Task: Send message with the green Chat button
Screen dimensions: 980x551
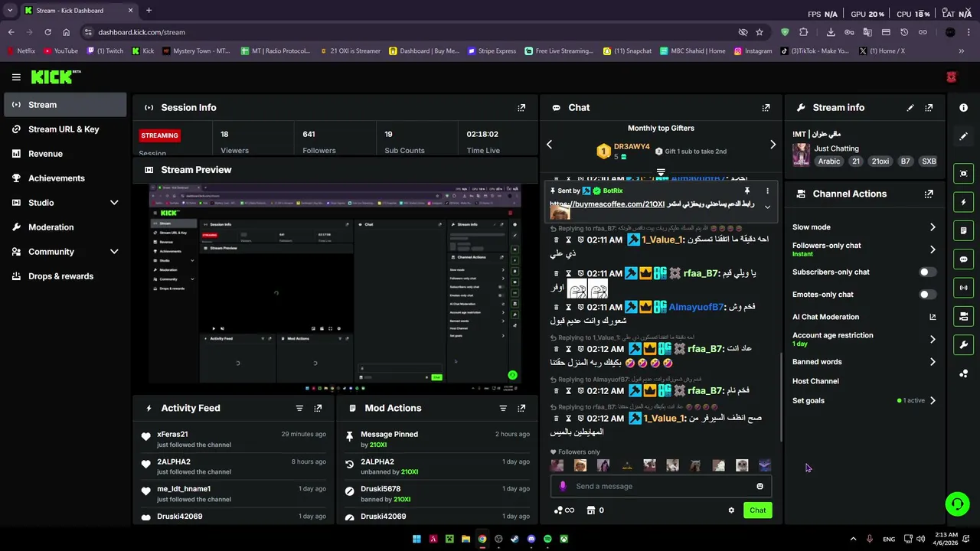Action: tap(757, 510)
